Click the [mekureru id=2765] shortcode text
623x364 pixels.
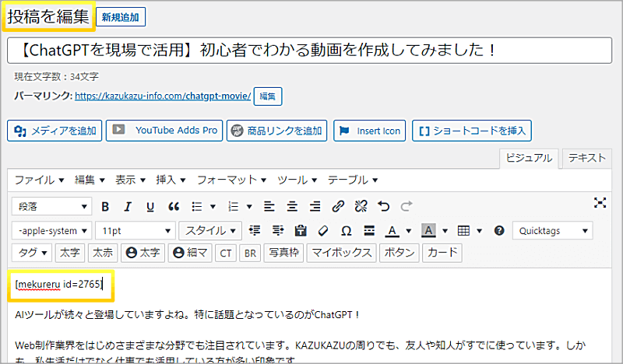coord(59,284)
